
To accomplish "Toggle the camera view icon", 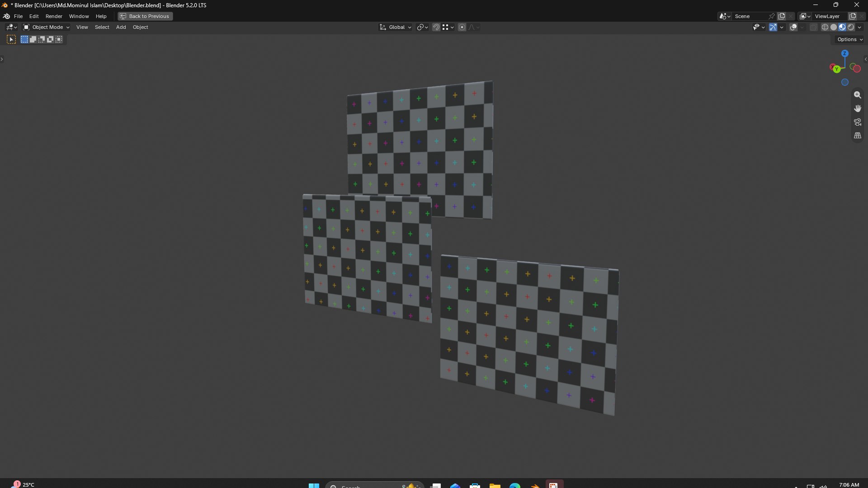I will [x=857, y=122].
